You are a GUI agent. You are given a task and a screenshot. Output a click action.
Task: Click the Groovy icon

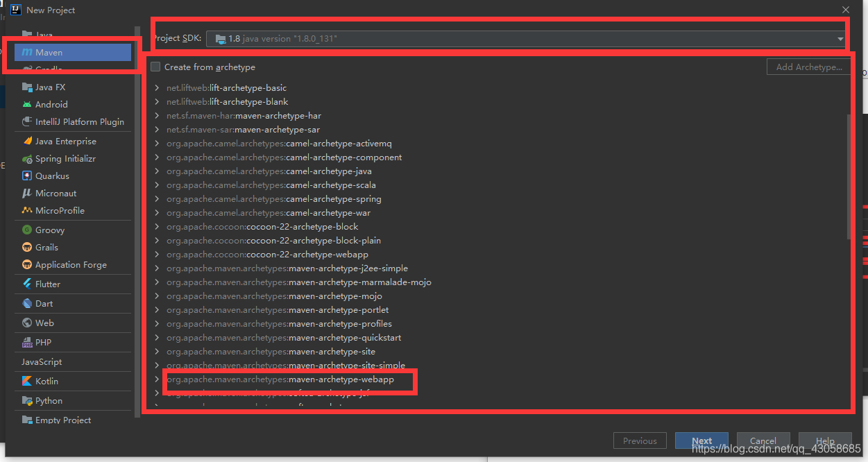[x=27, y=230]
